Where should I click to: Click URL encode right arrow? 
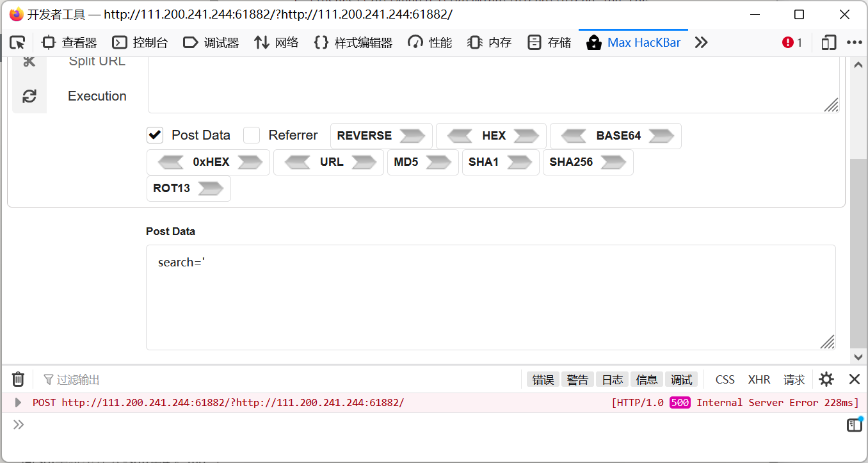coord(364,162)
